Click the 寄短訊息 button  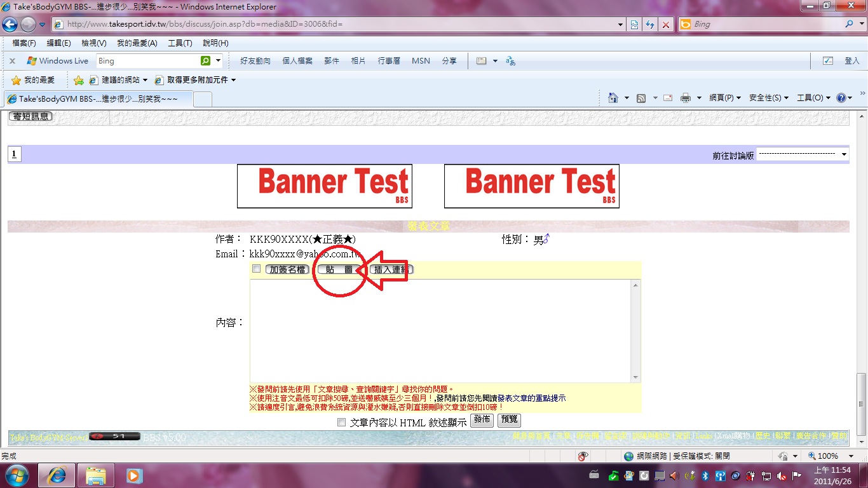pyautogui.click(x=31, y=116)
